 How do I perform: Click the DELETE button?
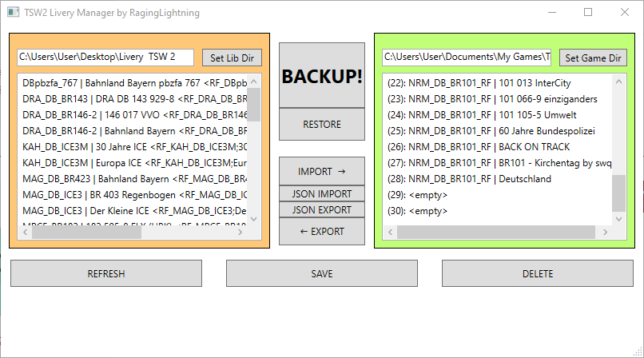[538, 274]
